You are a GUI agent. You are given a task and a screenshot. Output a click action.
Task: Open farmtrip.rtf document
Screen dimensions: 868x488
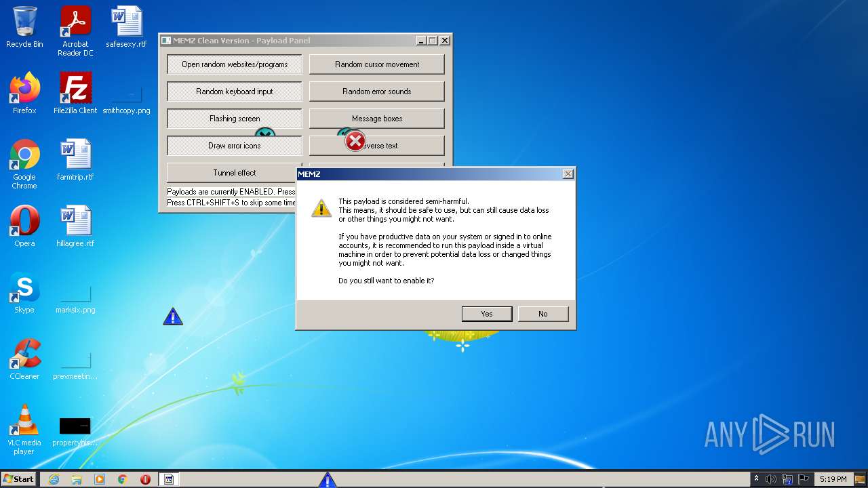click(75, 160)
